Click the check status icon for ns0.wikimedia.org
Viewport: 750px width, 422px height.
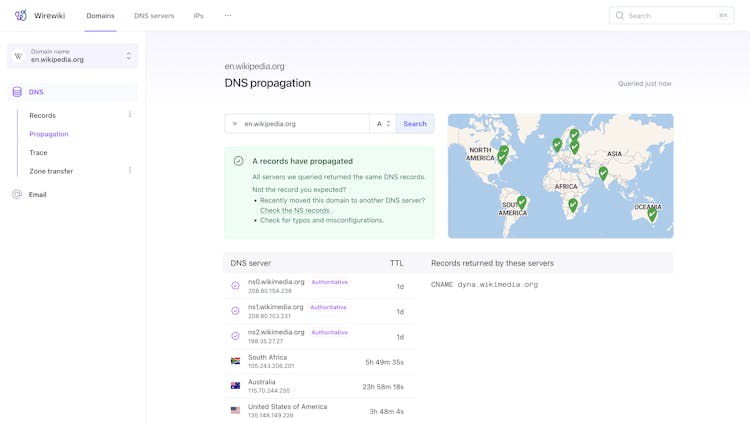tap(236, 286)
